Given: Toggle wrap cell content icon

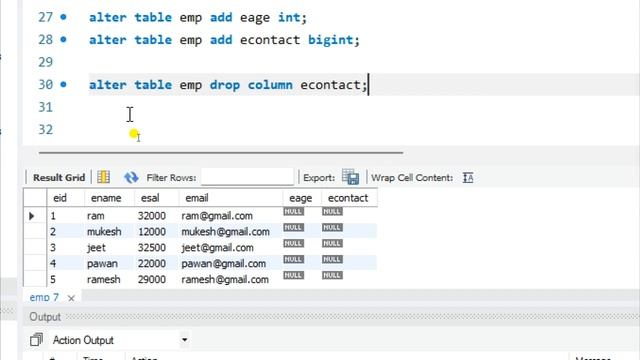Looking at the screenshot, I should [x=468, y=178].
